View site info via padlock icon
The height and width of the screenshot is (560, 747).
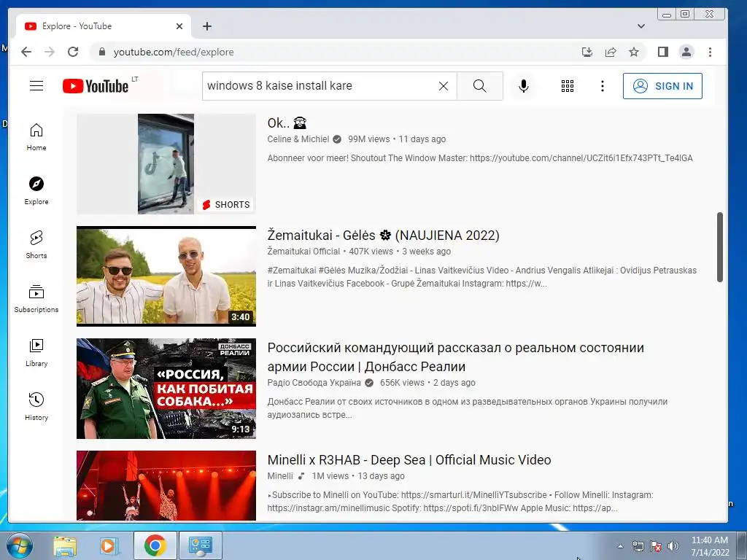[101, 52]
